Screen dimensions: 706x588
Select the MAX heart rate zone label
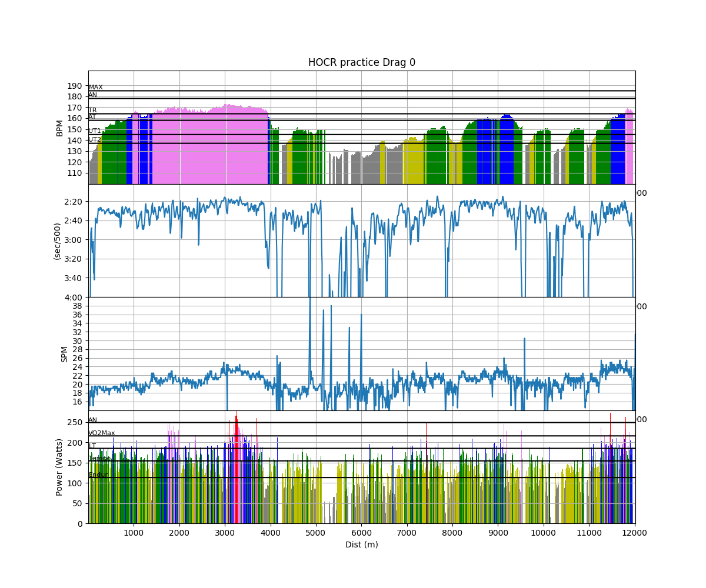point(95,87)
